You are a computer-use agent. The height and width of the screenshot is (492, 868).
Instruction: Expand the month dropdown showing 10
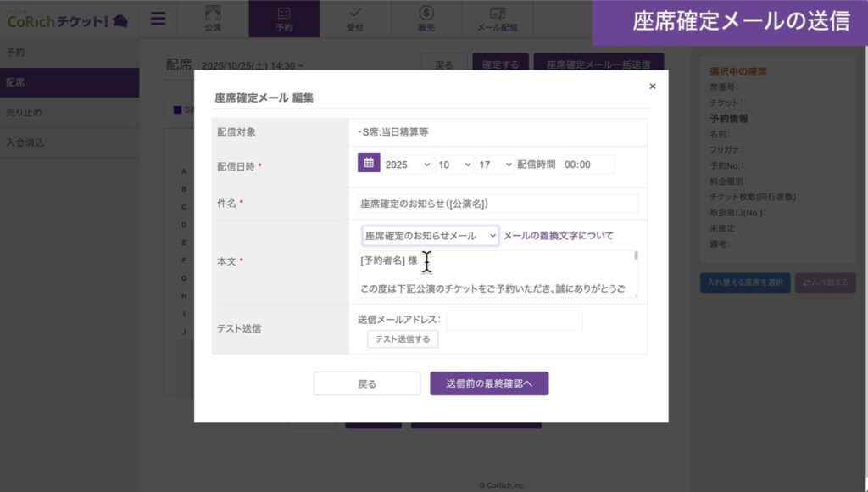pyautogui.click(x=453, y=165)
